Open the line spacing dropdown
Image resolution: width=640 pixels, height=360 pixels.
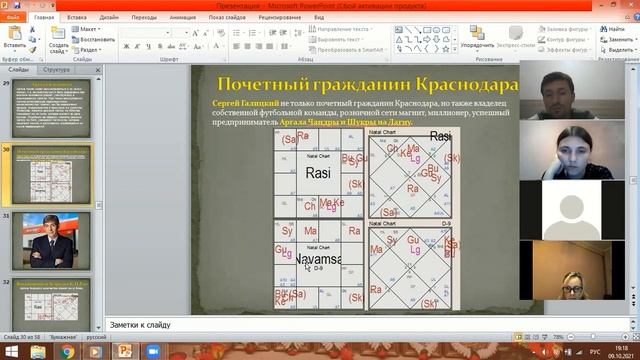[299, 33]
